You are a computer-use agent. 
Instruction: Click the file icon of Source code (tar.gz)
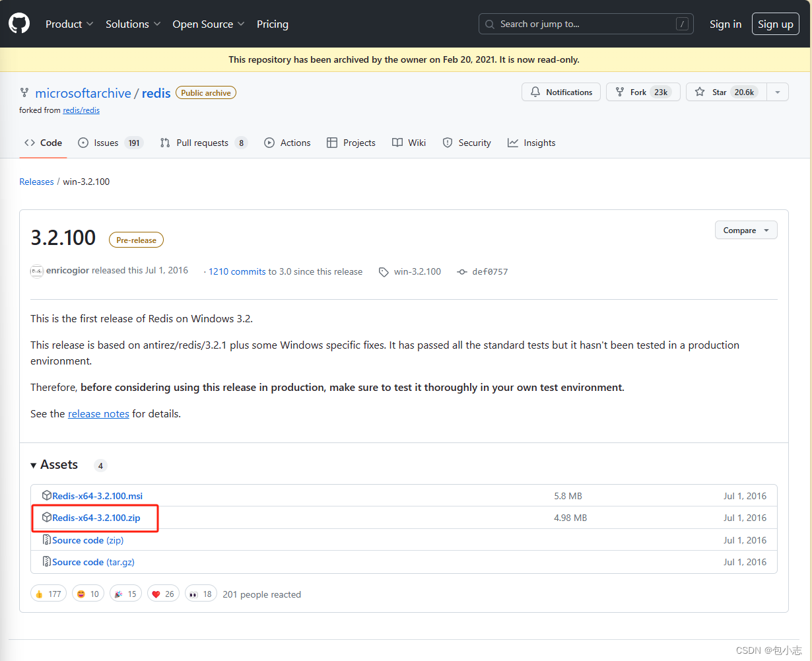[x=47, y=561]
